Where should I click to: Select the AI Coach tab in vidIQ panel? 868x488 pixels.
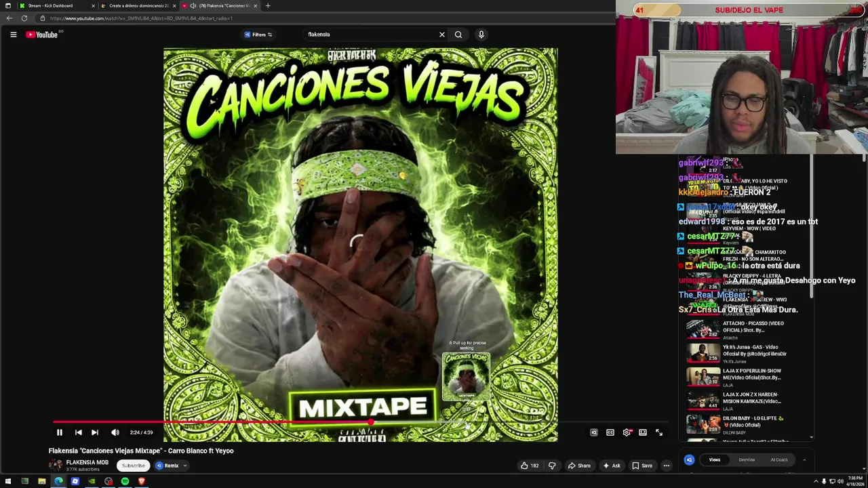point(779,460)
